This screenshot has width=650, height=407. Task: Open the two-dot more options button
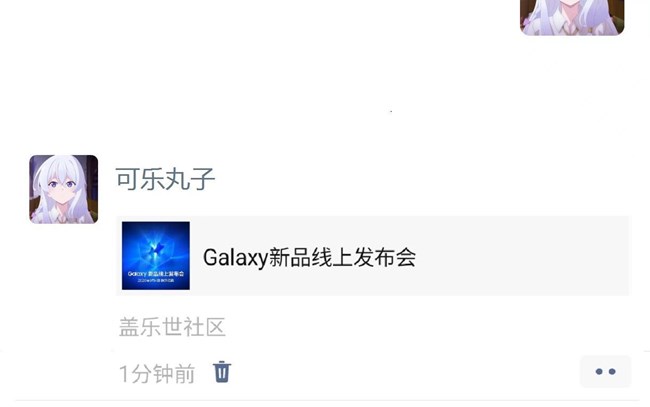(x=605, y=371)
